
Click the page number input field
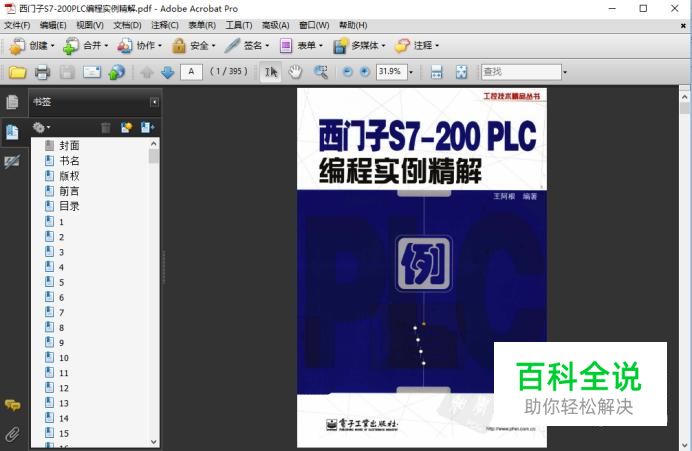tap(192, 71)
